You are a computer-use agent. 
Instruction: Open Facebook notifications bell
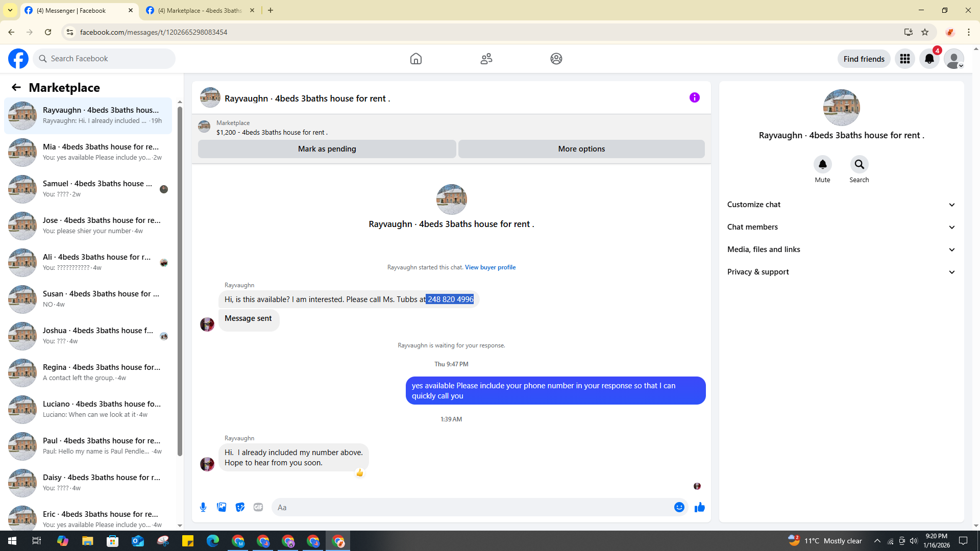[x=929, y=59]
